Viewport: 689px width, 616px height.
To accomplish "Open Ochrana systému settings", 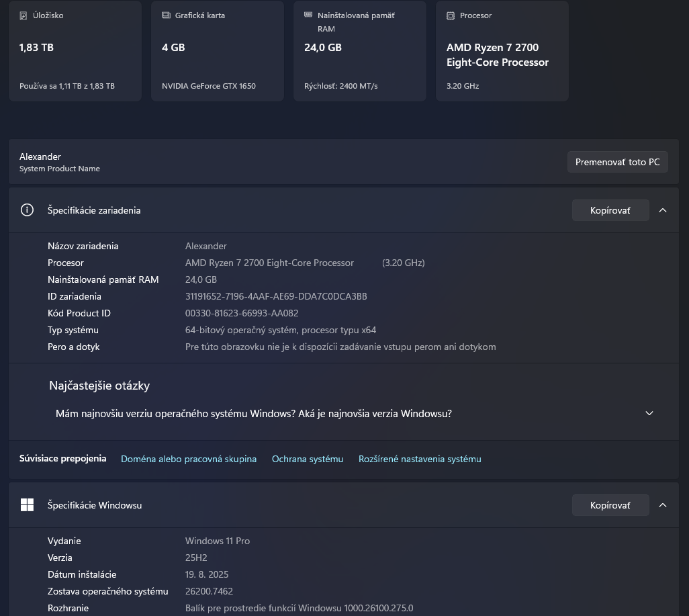I will (308, 459).
